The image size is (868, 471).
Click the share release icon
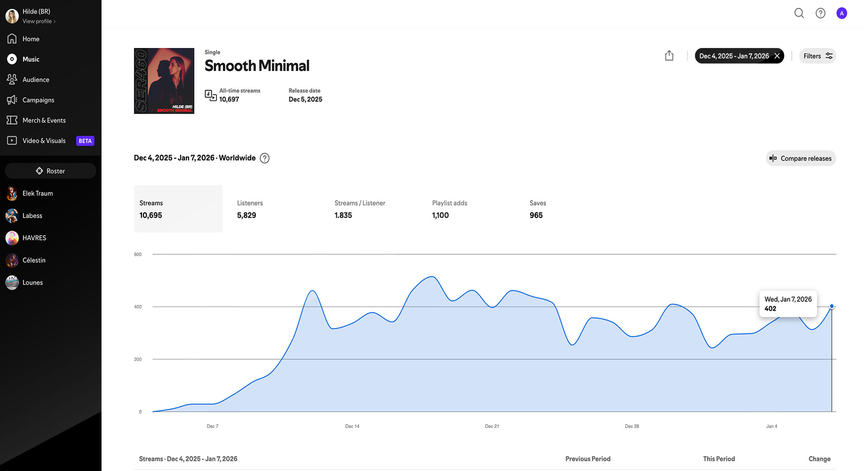click(669, 56)
